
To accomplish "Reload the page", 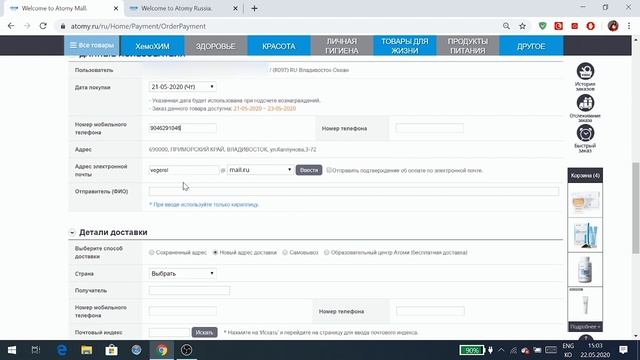I will (x=43, y=26).
